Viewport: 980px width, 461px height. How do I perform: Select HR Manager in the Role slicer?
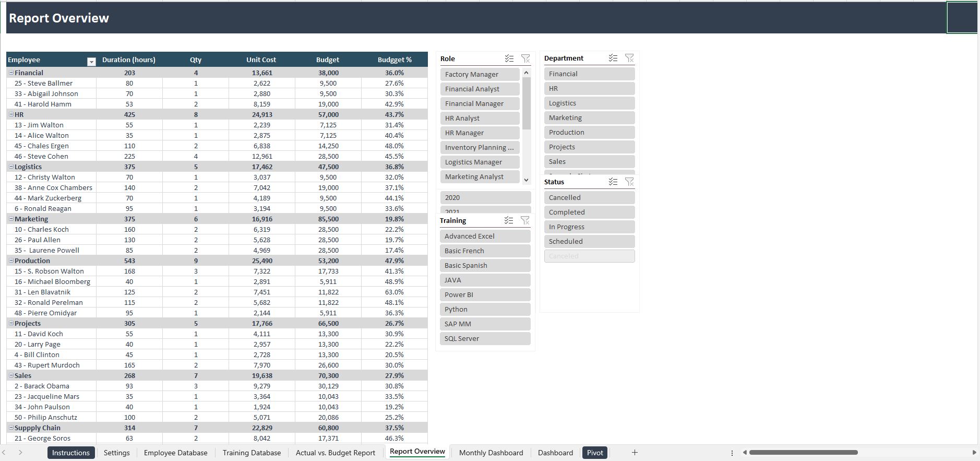[x=480, y=133]
